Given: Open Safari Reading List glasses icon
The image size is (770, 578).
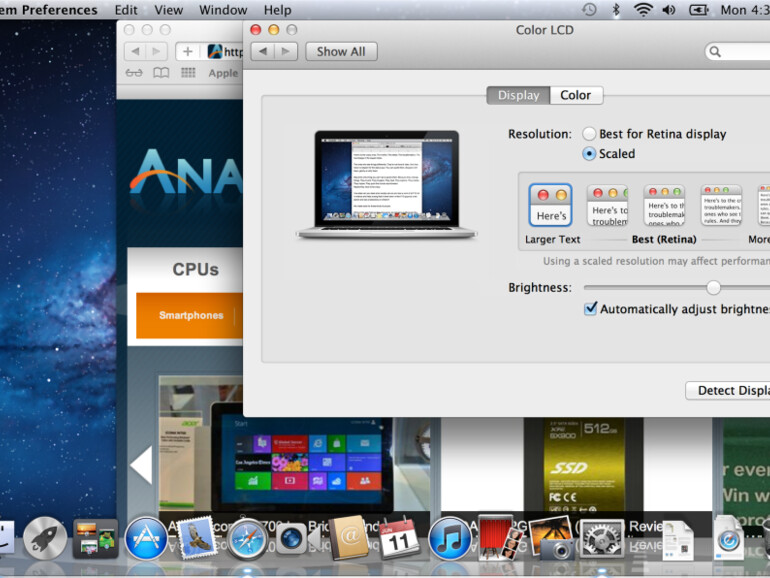Looking at the screenshot, I should (134, 73).
